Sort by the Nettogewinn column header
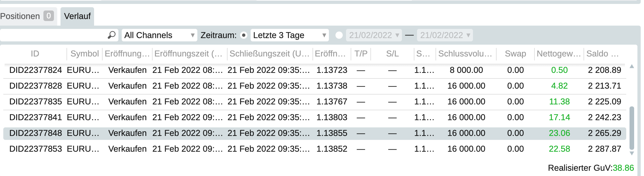Viewport: 644px width, 176px height. pyautogui.click(x=558, y=54)
